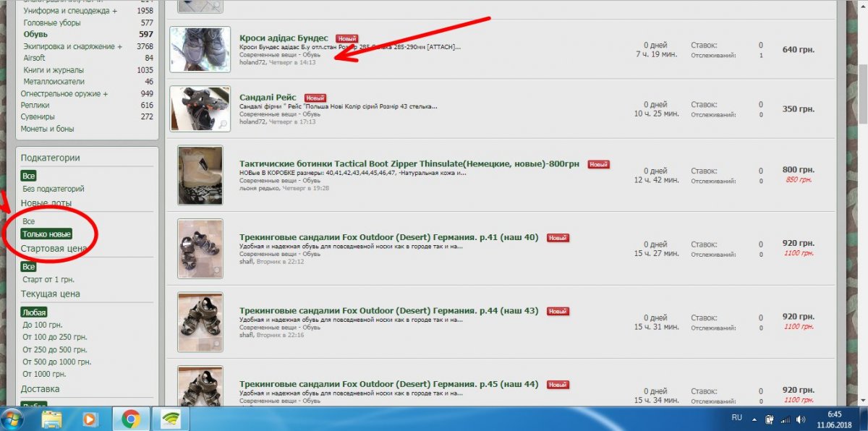Viewport: 868px width, 431px height.
Task: Launch Windows Media Player taskbar icon
Action: point(90,419)
